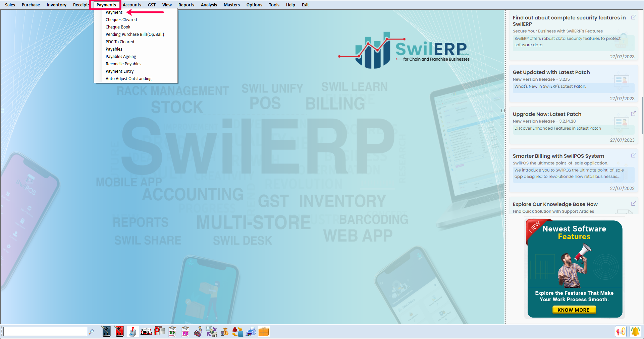Open the Tools menu
This screenshot has height=339, width=644.
pyautogui.click(x=274, y=5)
